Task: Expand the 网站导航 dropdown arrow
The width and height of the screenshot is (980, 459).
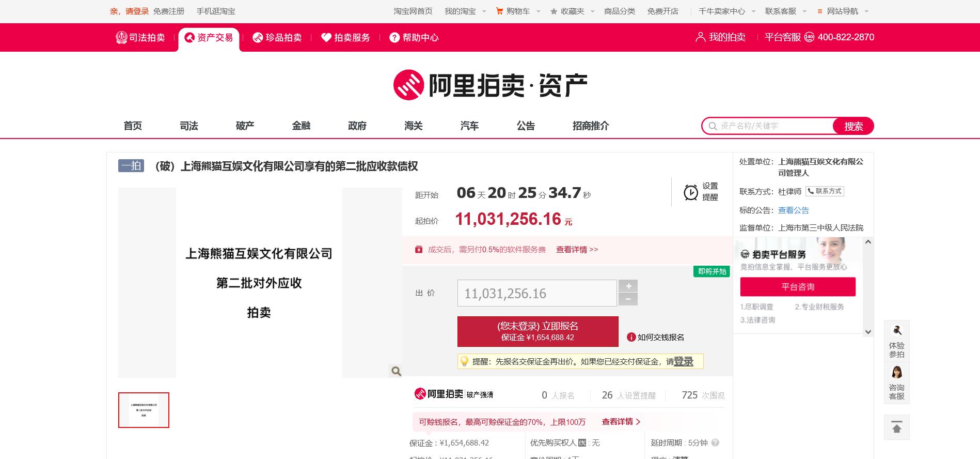Action: [x=866, y=11]
